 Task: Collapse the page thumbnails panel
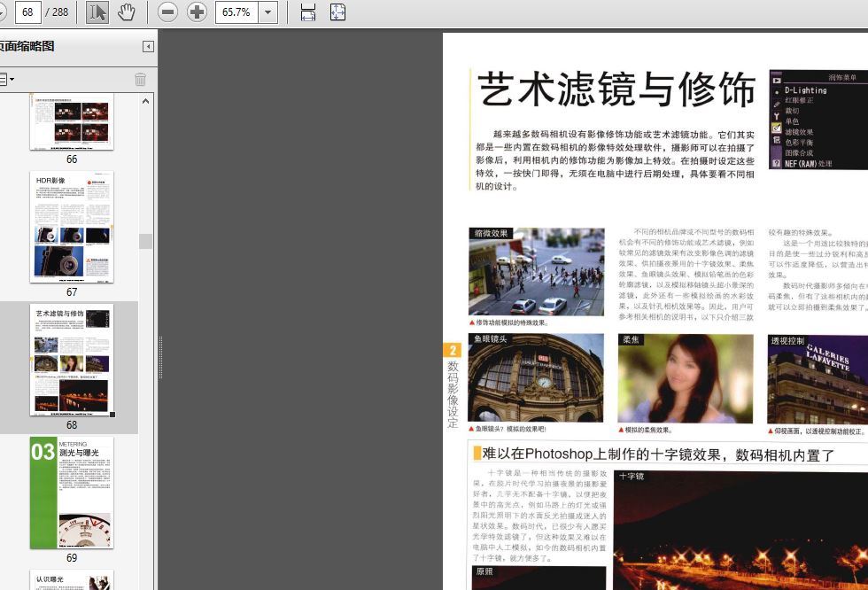(148, 46)
